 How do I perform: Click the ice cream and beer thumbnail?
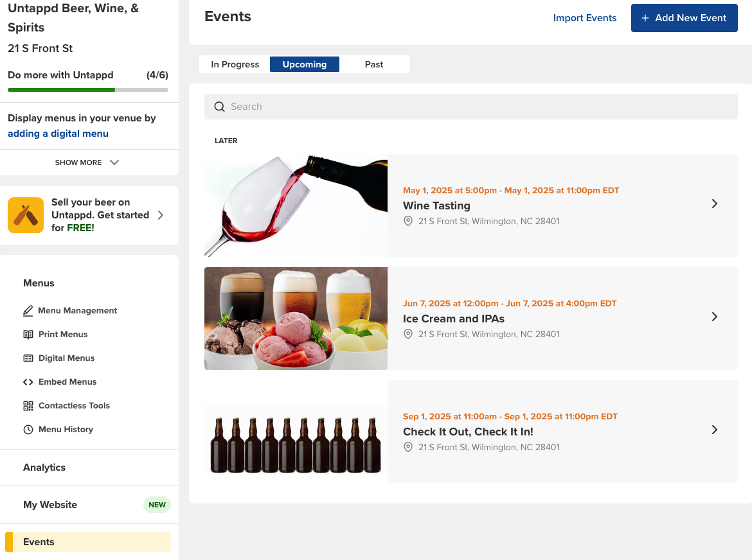[296, 319]
